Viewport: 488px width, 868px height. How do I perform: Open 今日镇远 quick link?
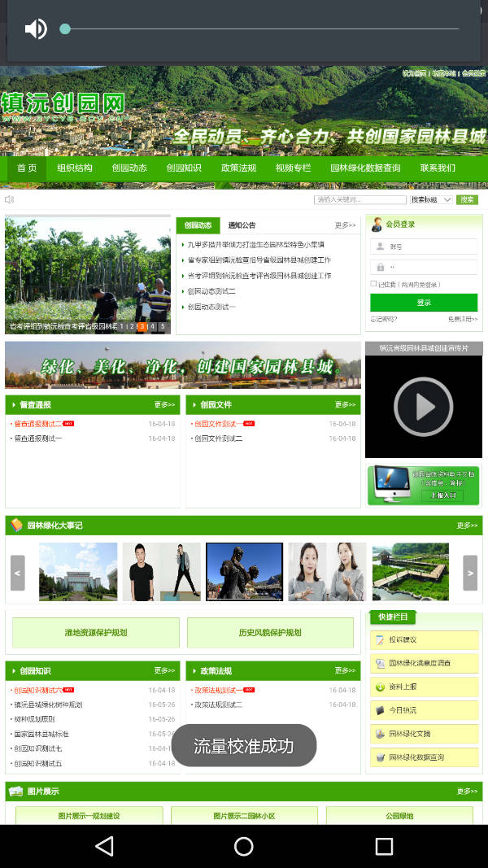(424, 710)
